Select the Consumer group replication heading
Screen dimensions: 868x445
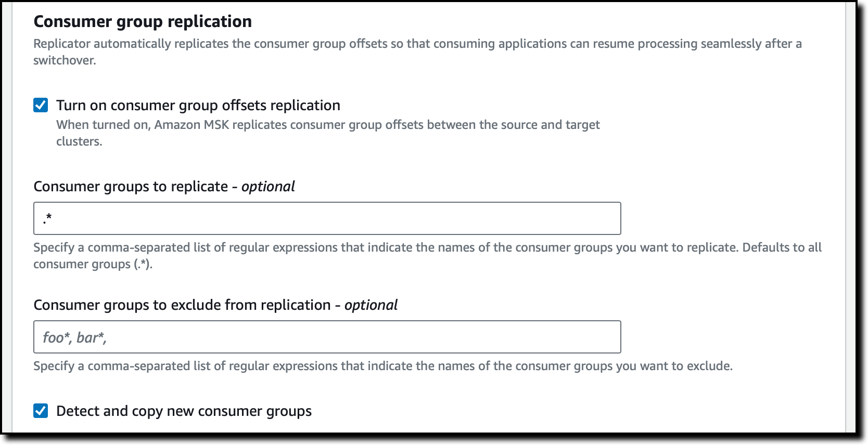click(x=143, y=21)
